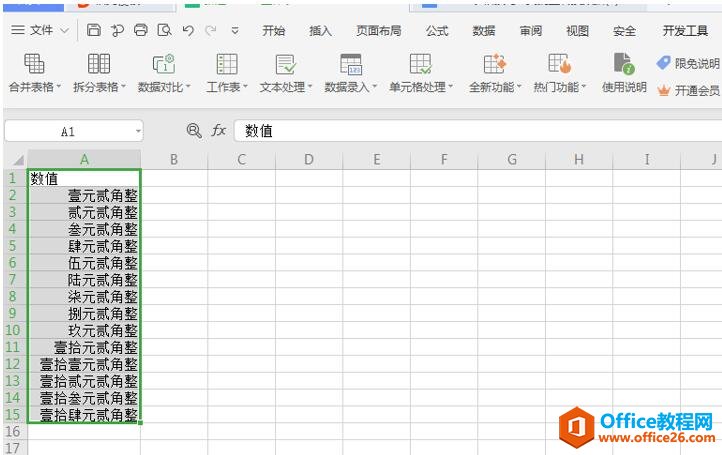The height and width of the screenshot is (455, 722).
Task: Click cell containing 壹拾元贰角整
Action: [x=84, y=347]
